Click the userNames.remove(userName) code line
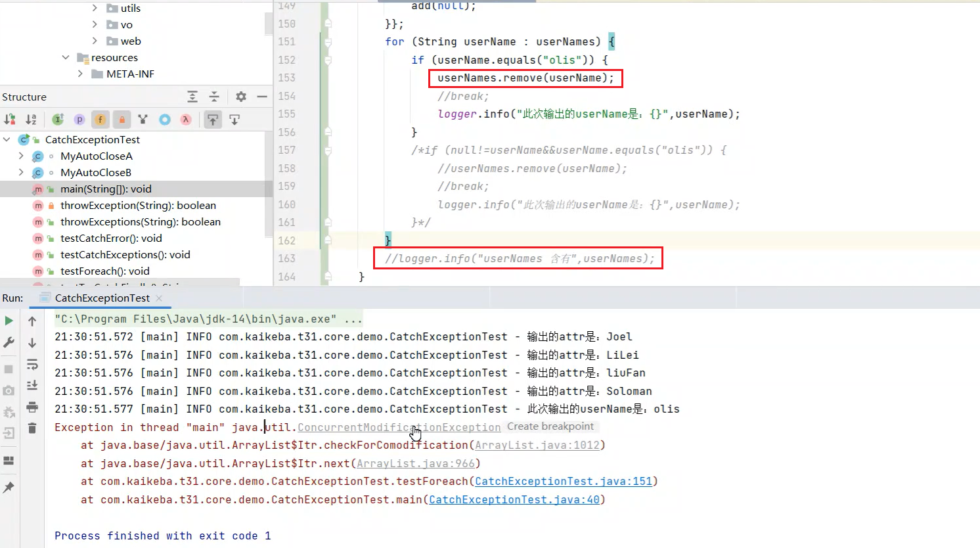Screen dimensions: 980x548 525,78
